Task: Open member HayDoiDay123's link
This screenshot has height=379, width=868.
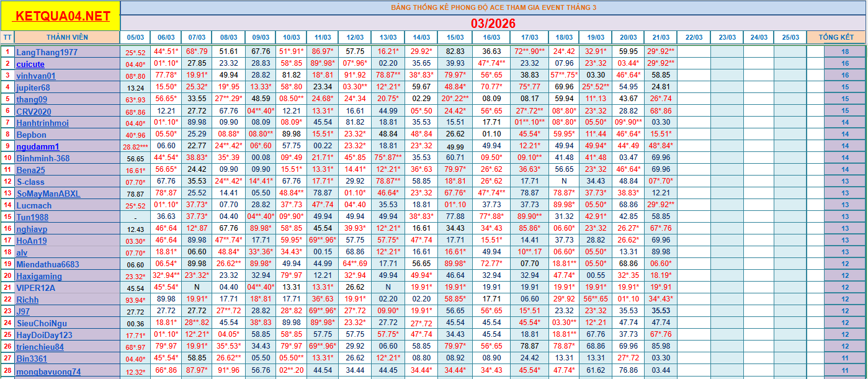Action: [44, 335]
